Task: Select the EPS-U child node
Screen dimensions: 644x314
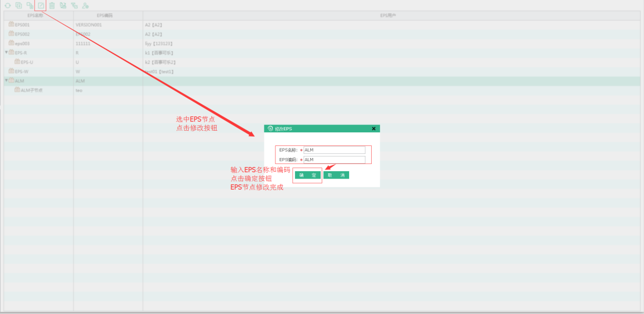Action: (27, 62)
